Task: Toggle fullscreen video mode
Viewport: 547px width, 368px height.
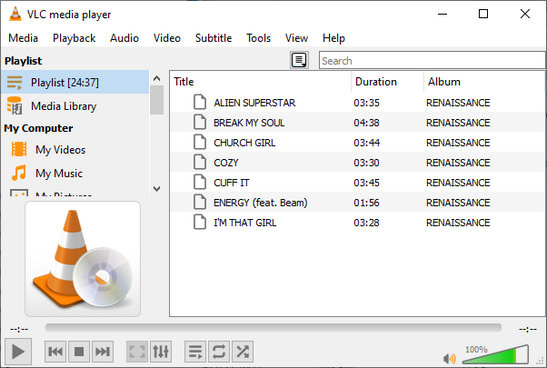Action: tap(137, 351)
